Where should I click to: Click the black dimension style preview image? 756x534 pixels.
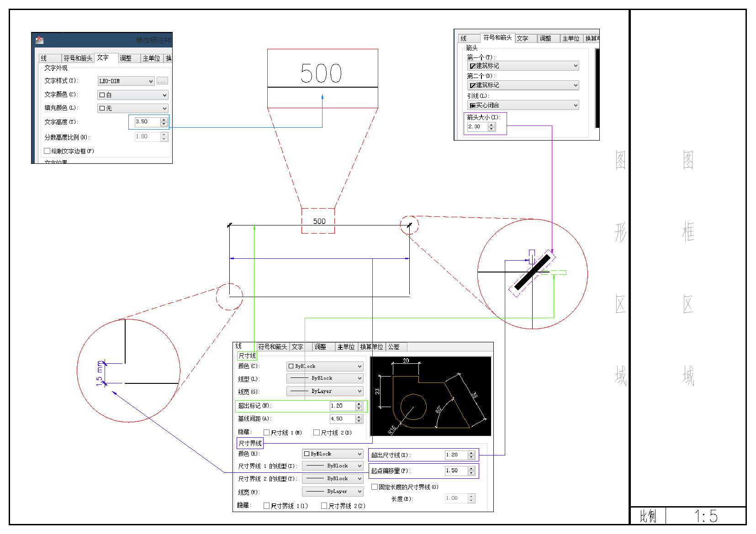430,396
